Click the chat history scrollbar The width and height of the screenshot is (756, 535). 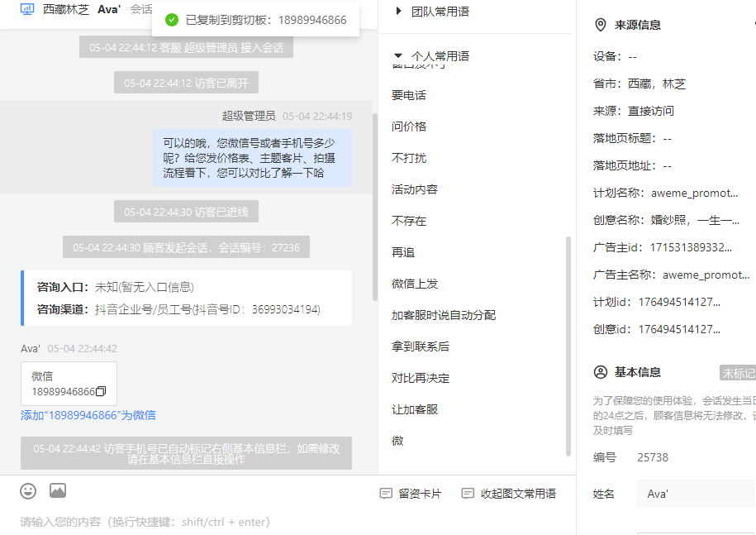pyautogui.click(x=374, y=208)
